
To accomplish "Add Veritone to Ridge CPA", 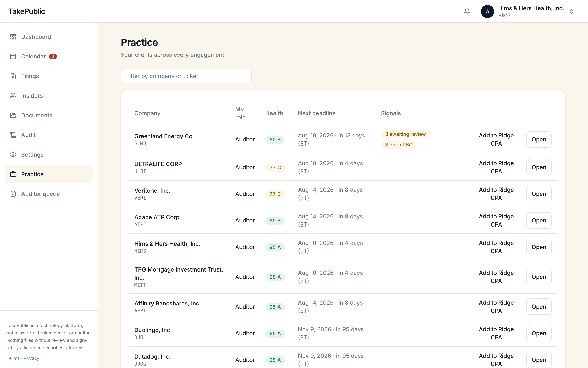I will pos(496,194).
